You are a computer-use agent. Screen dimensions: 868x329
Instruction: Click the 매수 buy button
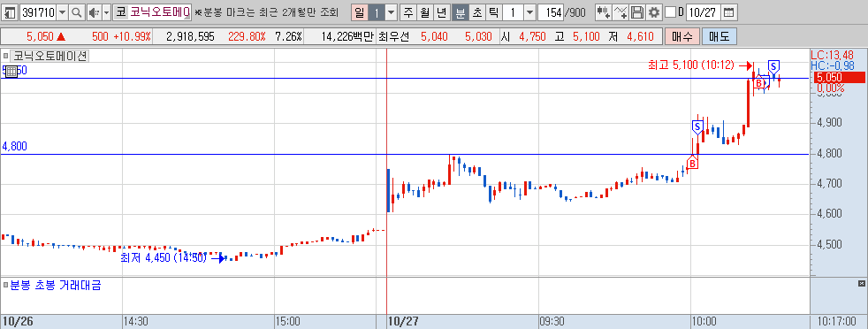coord(682,37)
